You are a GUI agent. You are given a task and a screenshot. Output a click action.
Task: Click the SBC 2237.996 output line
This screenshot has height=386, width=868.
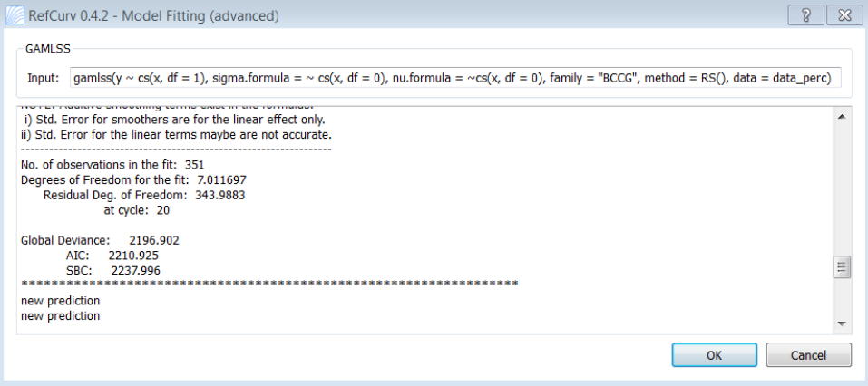pos(113,270)
